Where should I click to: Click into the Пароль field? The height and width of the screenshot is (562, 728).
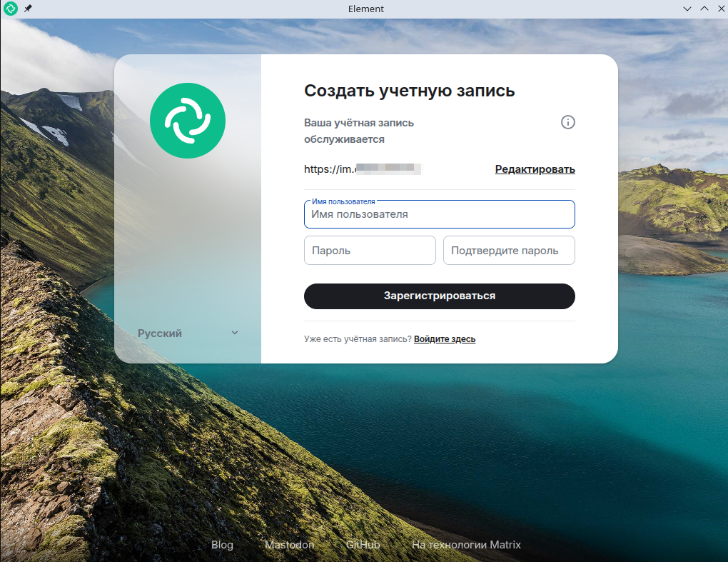tap(370, 251)
